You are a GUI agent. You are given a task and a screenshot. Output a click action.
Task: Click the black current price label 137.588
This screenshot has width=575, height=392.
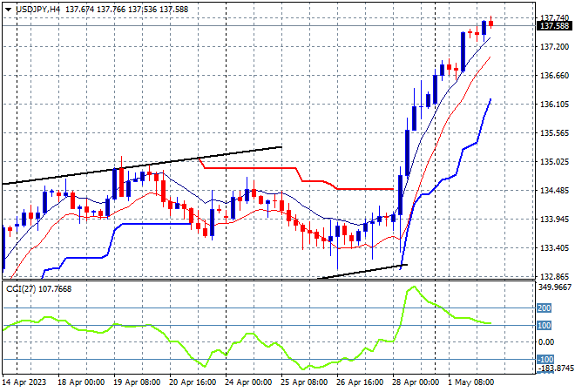click(554, 25)
